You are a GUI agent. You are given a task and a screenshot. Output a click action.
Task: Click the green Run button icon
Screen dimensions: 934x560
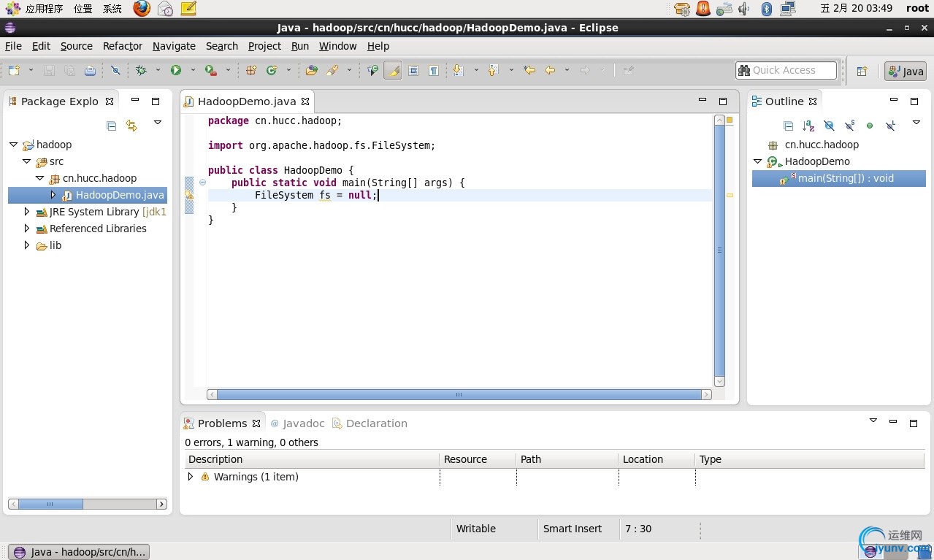pyautogui.click(x=176, y=70)
